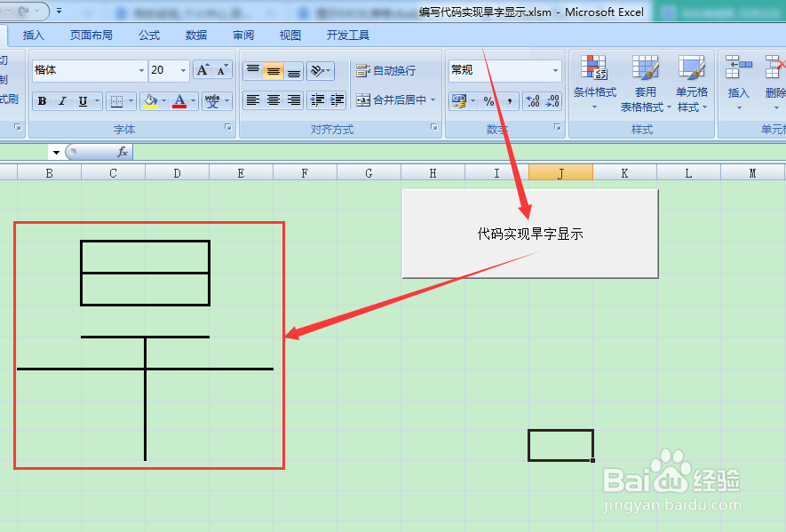This screenshot has width=786, height=532.
Task: Click the Increase Decimal icon
Action: [x=534, y=101]
